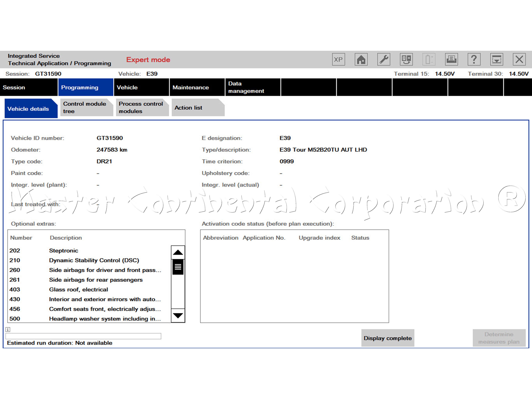Close the application with X icon
This screenshot has height=399, width=532.
[x=519, y=59]
